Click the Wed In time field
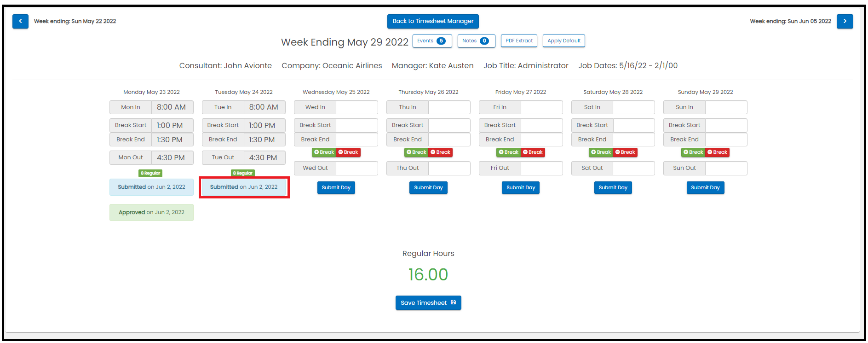The height and width of the screenshot is (343, 868). (357, 107)
